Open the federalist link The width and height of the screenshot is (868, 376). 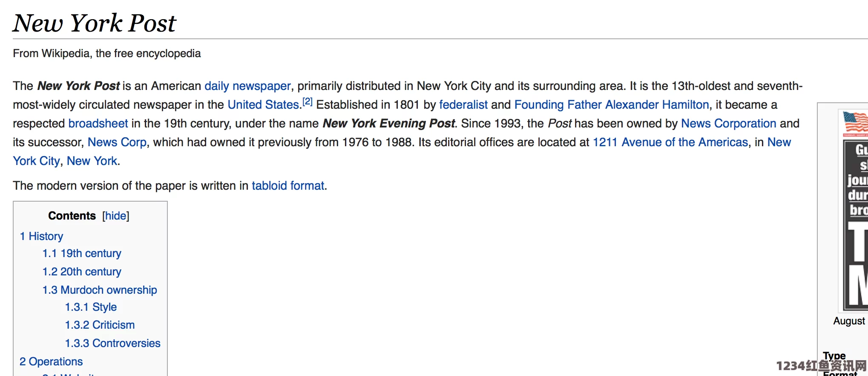pyautogui.click(x=463, y=105)
